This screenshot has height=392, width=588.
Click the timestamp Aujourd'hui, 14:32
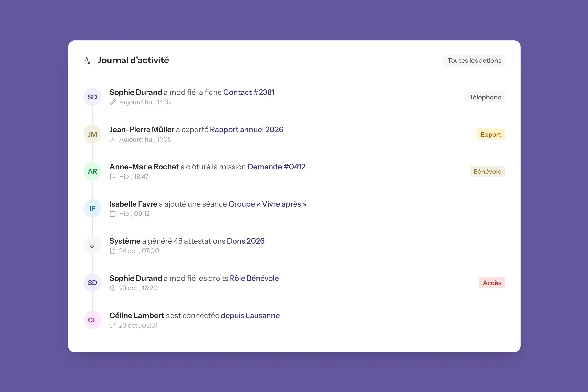(145, 102)
